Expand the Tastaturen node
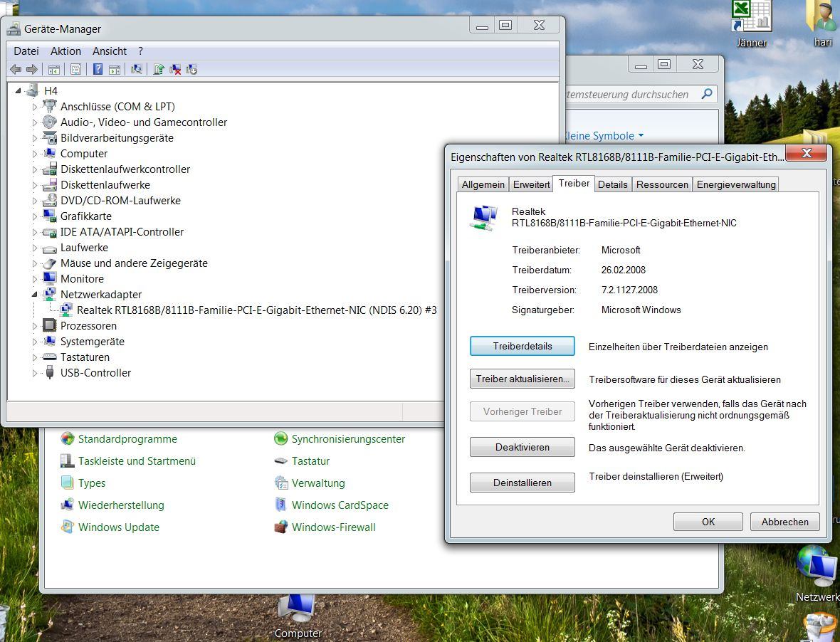This screenshot has width=840, height=642. tap(34, 357)
